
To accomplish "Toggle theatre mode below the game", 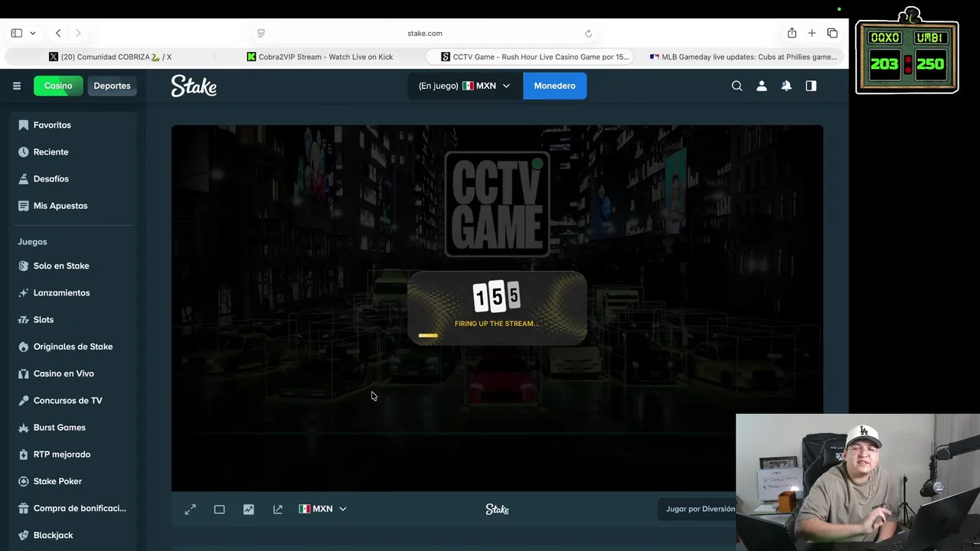I will (x=219, y=509).
